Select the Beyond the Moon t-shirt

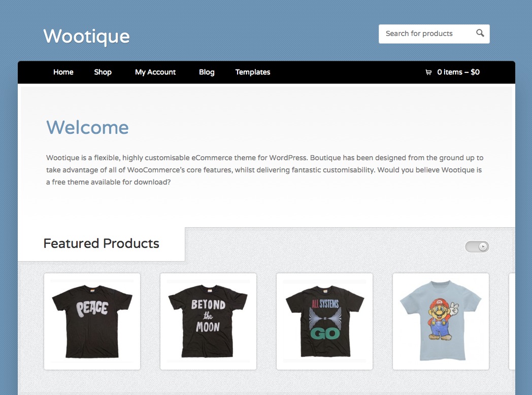pos(208,321)
